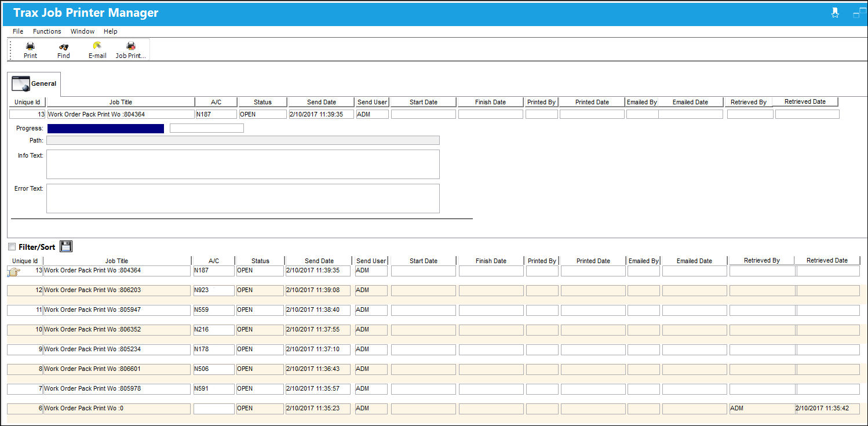Click the save disk icon beside Filter/Sort
The width and height of the screenshot is (868, 426).
click(x=66, y=246)
